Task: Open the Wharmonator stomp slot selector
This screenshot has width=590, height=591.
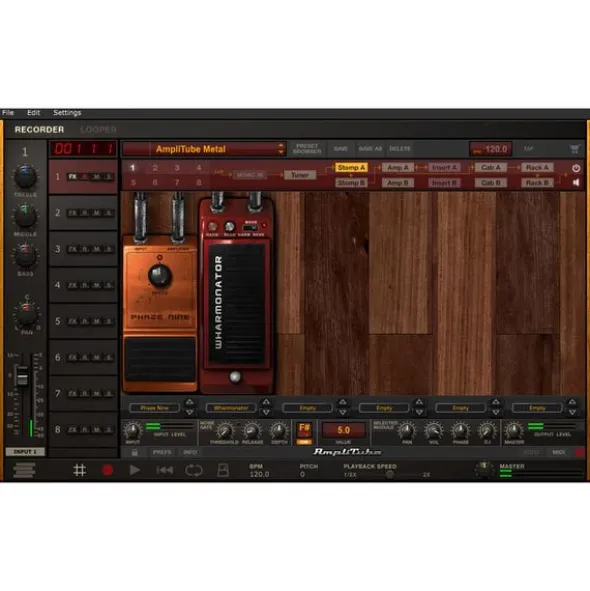Action: pos(231,408)
